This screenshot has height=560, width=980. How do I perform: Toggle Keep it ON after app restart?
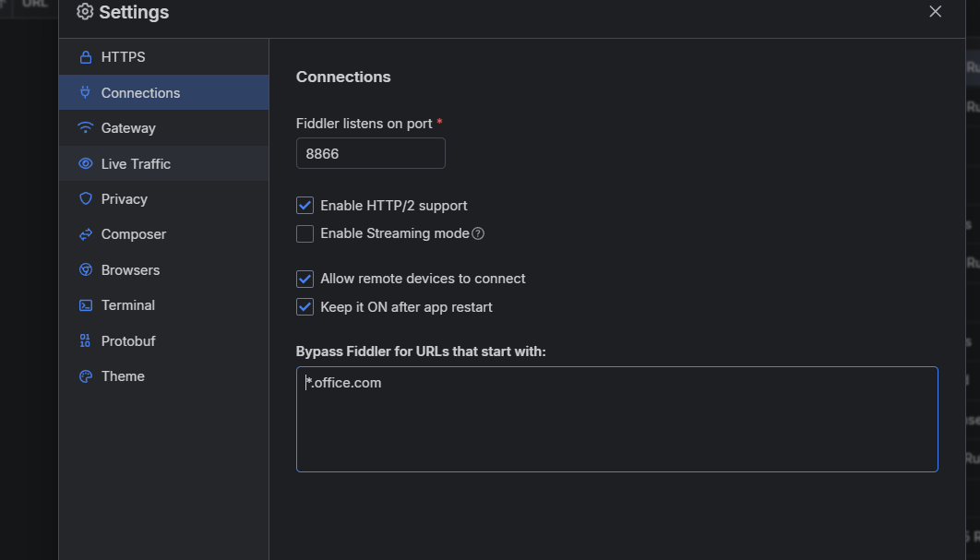(305, 307)
